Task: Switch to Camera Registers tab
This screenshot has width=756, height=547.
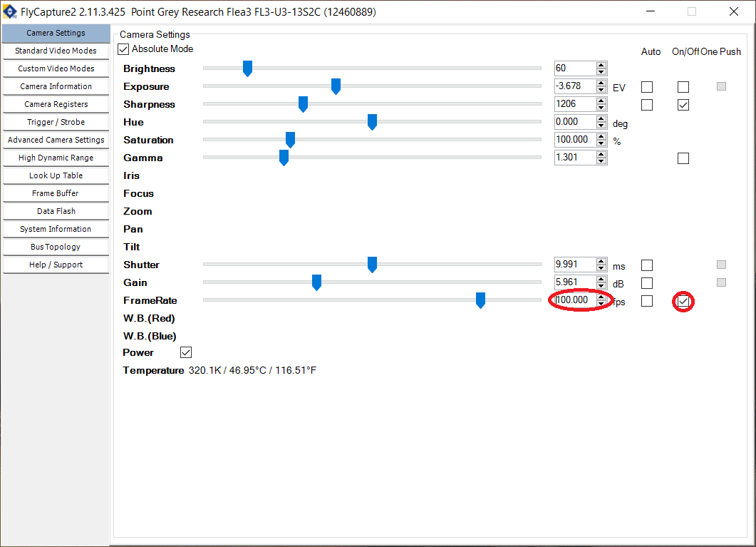Action: 56,104
